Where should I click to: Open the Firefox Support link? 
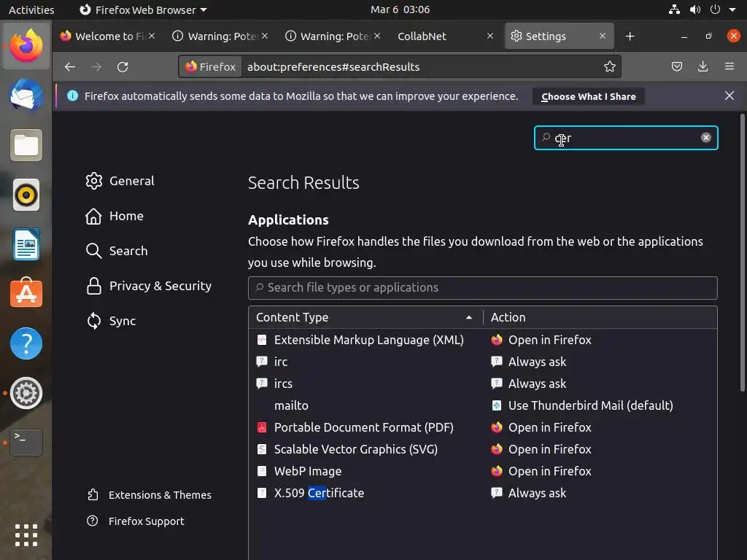(x=146, y=521)
